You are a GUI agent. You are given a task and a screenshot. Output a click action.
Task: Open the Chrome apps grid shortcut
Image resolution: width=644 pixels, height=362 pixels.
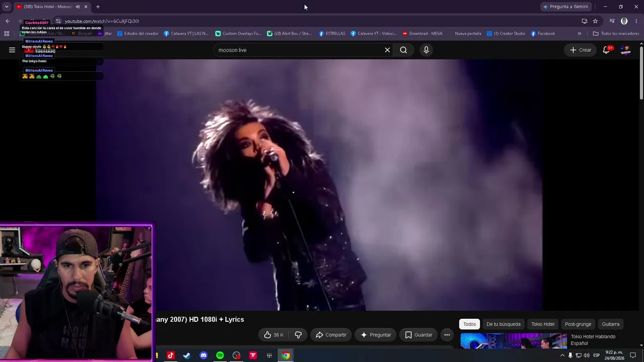click(7, 34)
